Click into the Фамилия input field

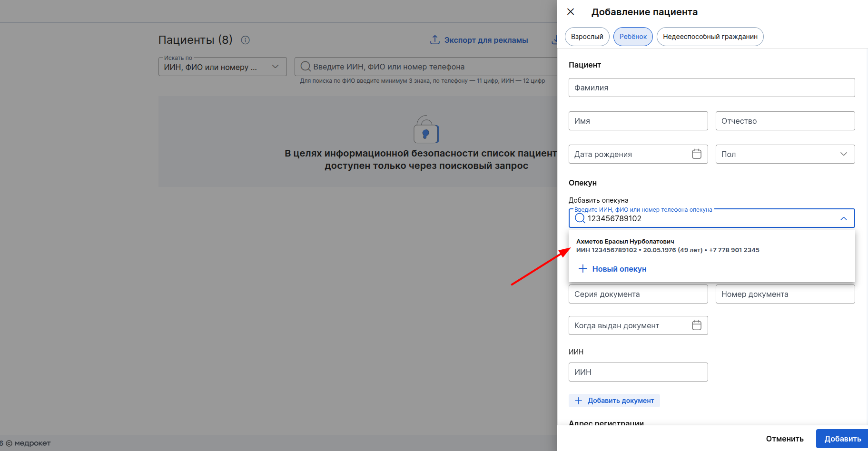[x=711, y=88]
